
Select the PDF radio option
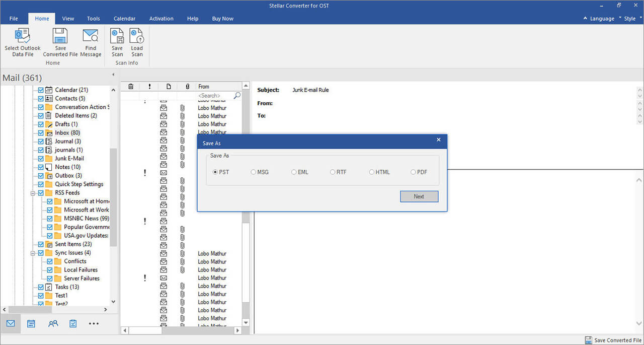(x=413, y=172)
